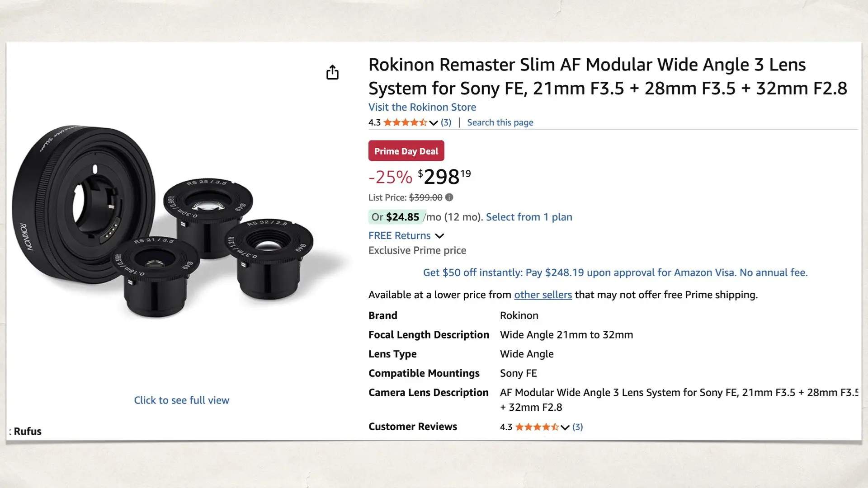The image size is (868, 488).
Task: Click Search this page
Action: point(500,122)
